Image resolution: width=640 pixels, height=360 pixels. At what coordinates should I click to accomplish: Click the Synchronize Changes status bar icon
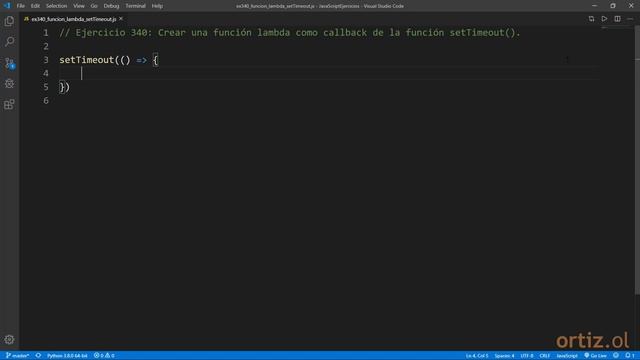[x=38, y=356]
